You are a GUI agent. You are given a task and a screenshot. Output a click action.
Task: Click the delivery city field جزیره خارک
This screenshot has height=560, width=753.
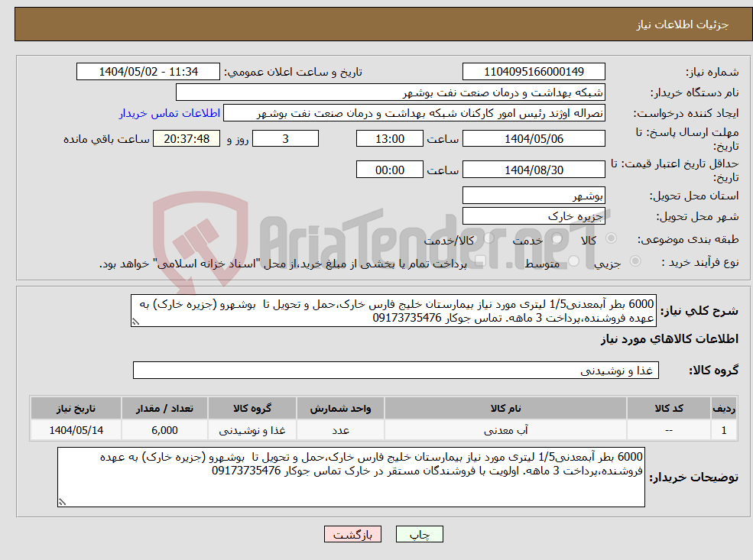coord(534,216)
